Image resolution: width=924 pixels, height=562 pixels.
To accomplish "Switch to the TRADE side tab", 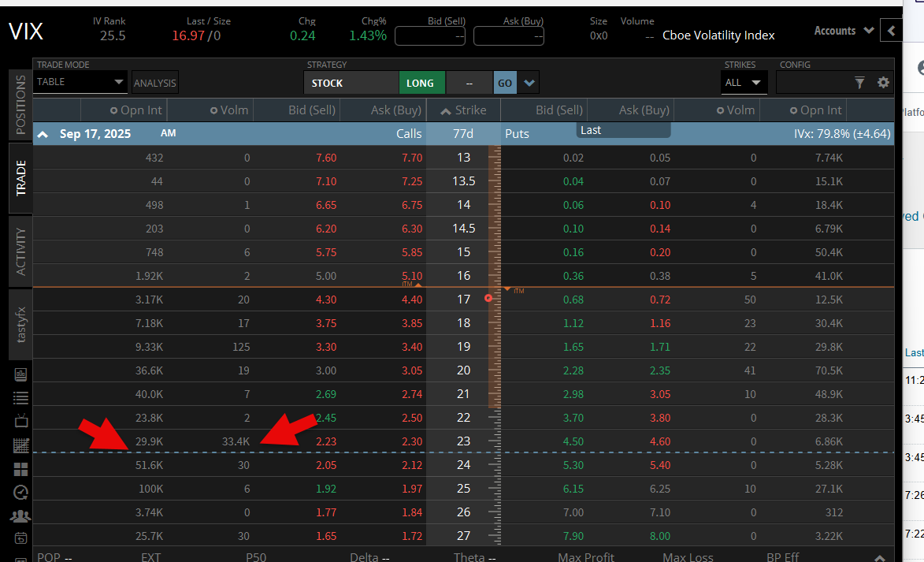I will 20,178.
